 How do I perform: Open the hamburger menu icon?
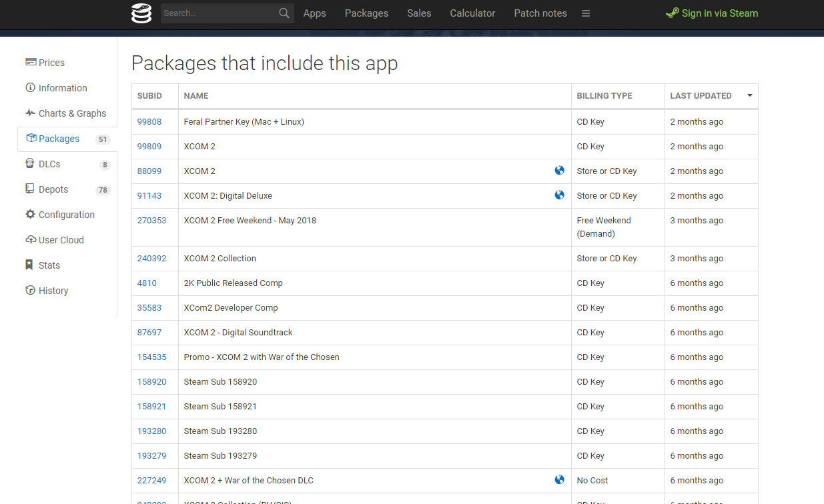(586, 13)
